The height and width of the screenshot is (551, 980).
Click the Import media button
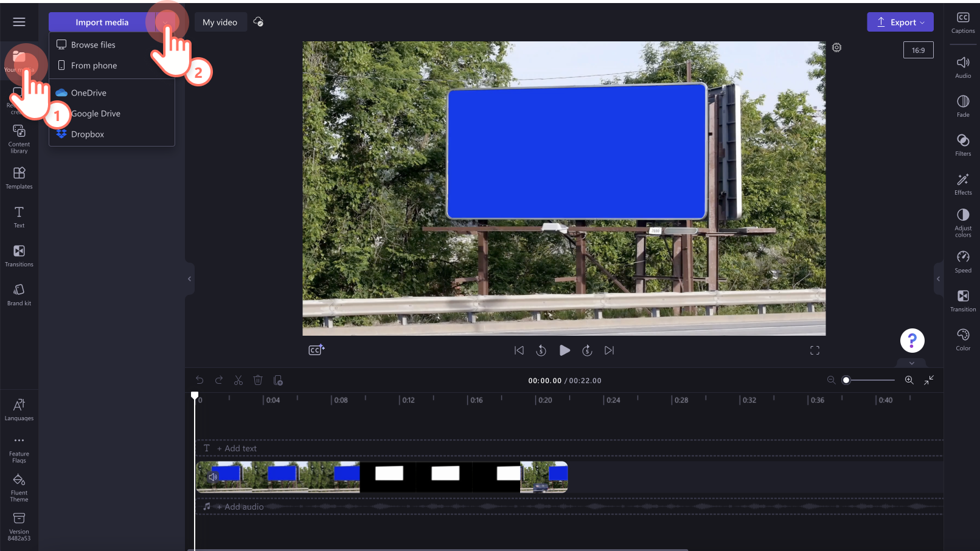pyautogui.click(x=102, y=22)
